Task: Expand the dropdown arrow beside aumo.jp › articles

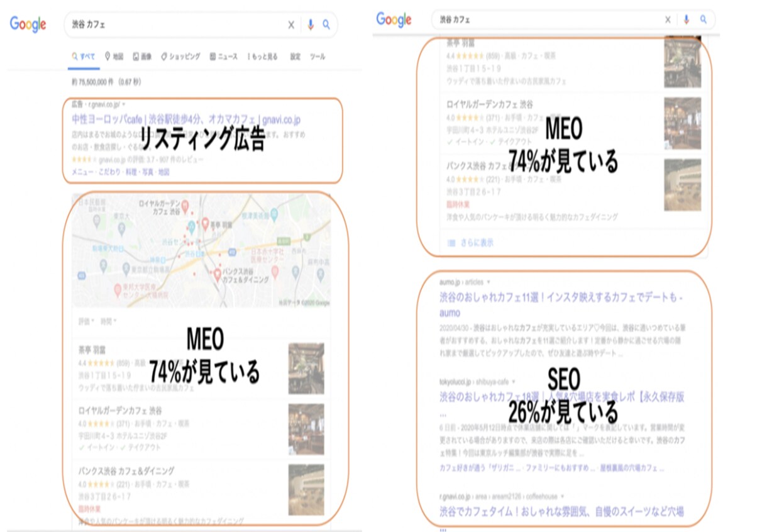Action: click(x=488, y=282)
